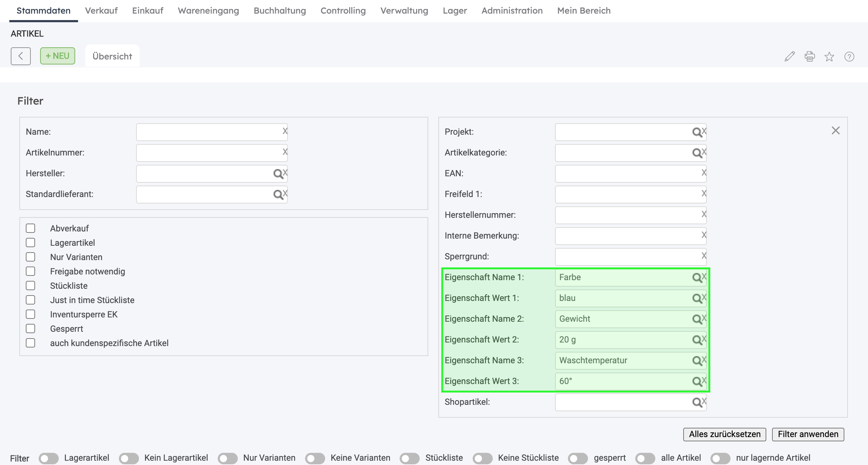Click the Filter anwenden button
This screenshot has width=868, height=465.
808,434
